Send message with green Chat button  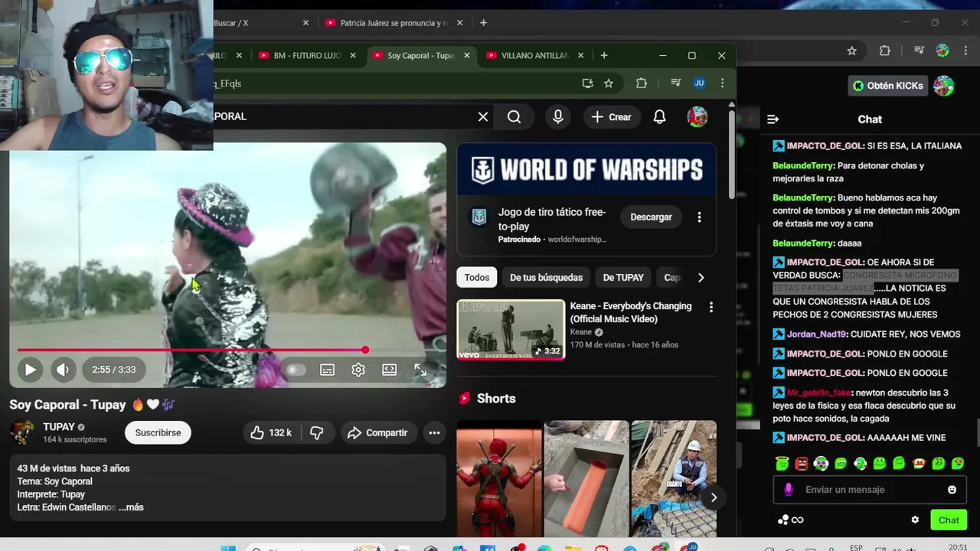click(x=949, y=520)
